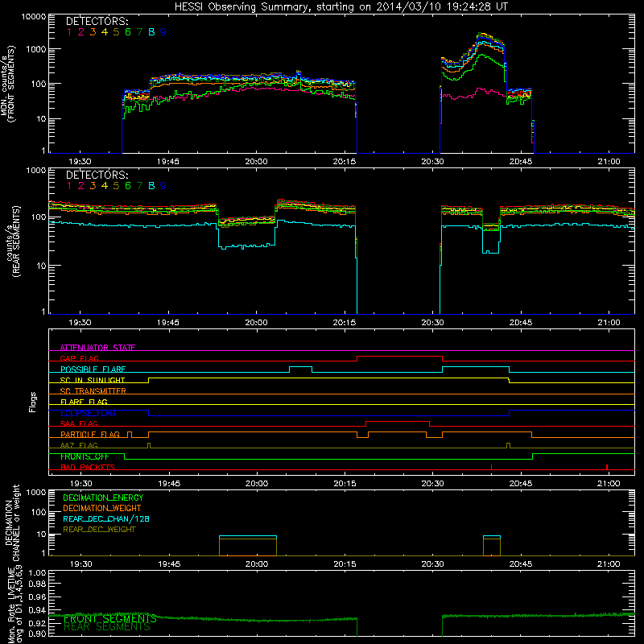Click the 20:00 time label under Flags plot
Viewport: 644px width, 644px height.
(257, 484)
